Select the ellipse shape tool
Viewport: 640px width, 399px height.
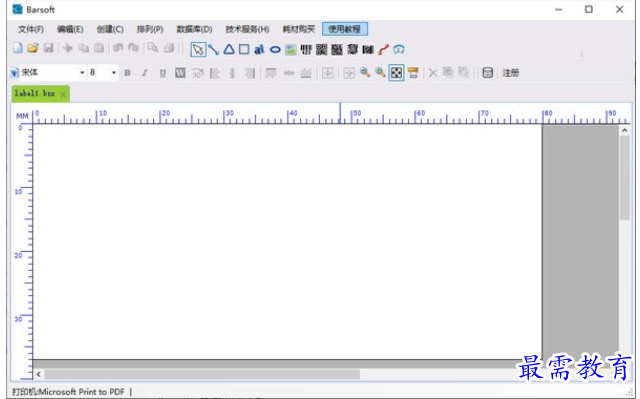point(275,49)
